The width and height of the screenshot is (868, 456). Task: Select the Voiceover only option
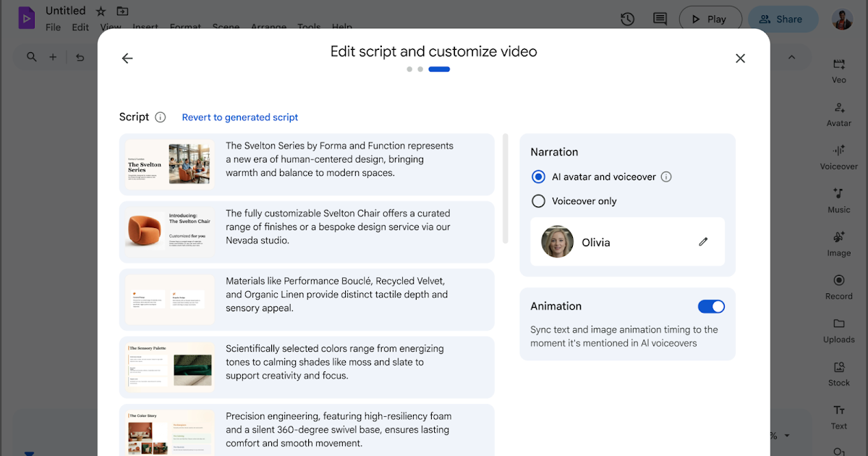pos(538,201)
